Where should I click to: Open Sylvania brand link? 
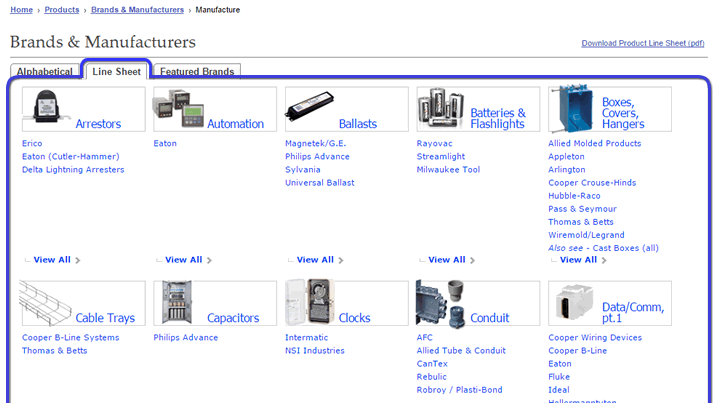coord(303,169)
